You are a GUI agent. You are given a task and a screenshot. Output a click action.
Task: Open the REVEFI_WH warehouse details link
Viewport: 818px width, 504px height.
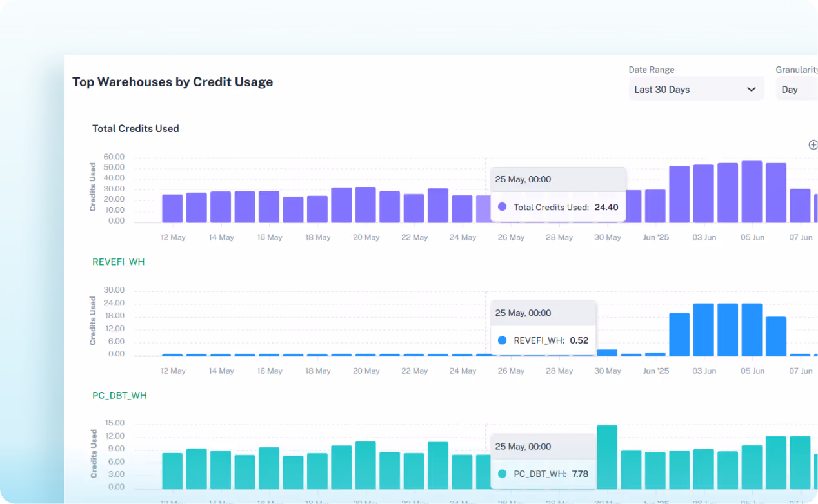pyautogui.click(x=118, y=262)
